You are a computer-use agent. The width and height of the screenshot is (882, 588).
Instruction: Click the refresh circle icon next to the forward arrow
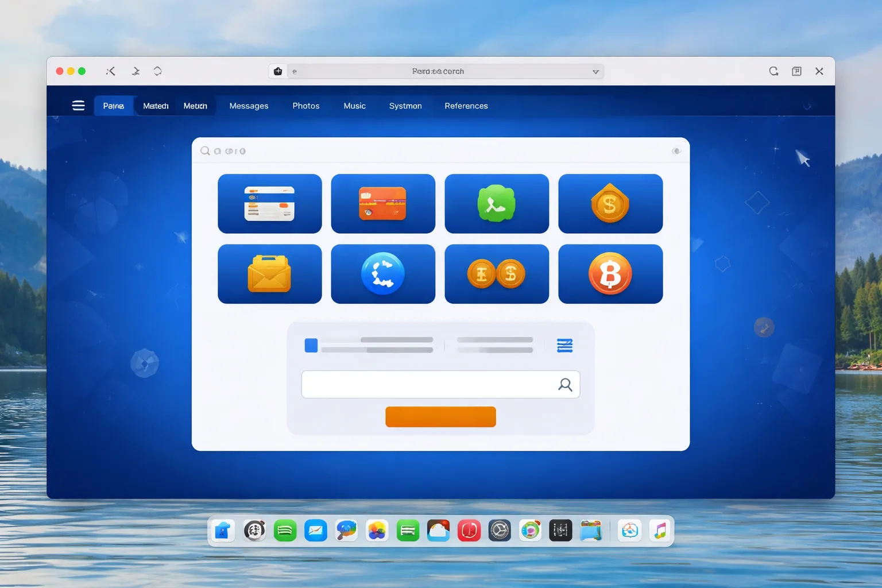pos(157,71)
